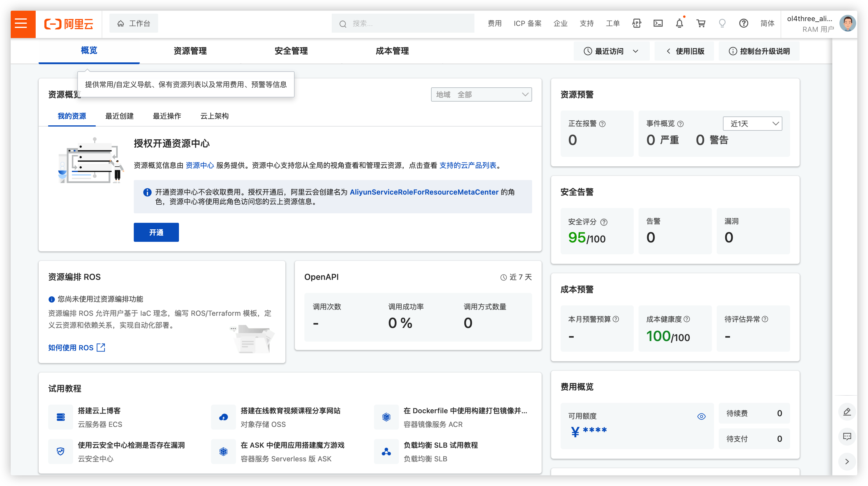Click the 待支付 count tile
This screenshot has width=868, height=486.
coord(754,438)
